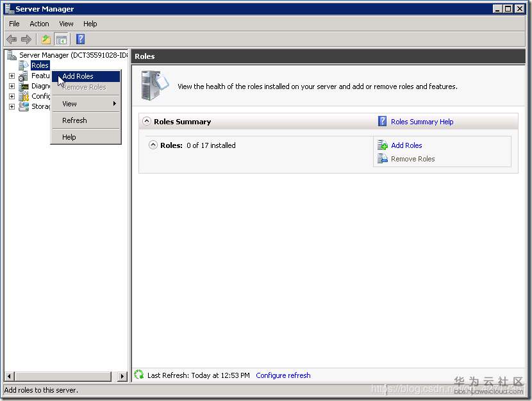The image size is (532, 401).
Task: Click the right scroll arrow of tree pane
Action: pyautogui.click(x=122, y=376)
